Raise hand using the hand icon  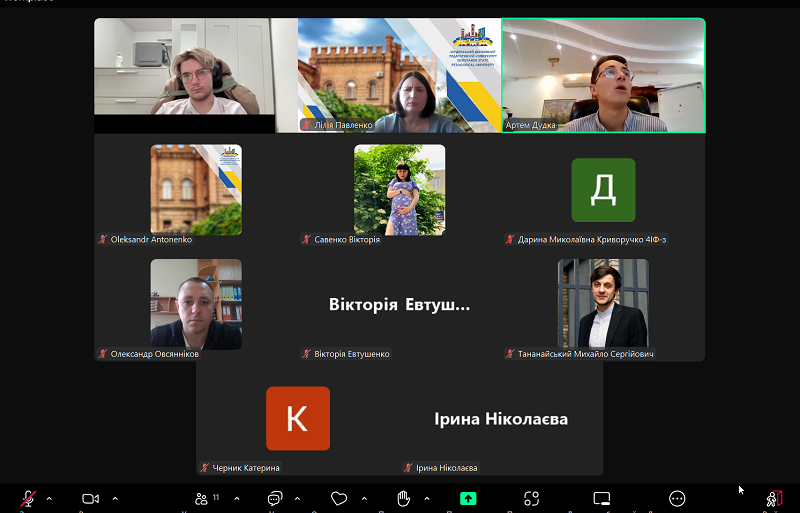coord(404,498)
